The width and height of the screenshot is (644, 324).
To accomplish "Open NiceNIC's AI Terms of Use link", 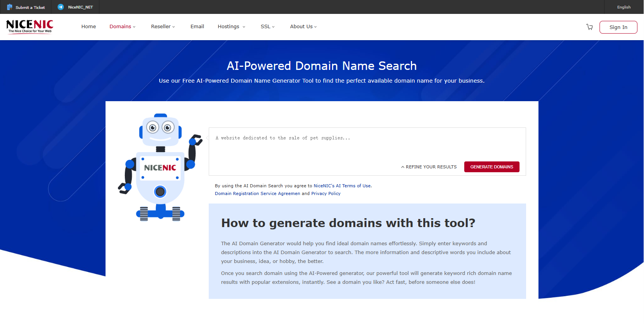I will point(342,186).
